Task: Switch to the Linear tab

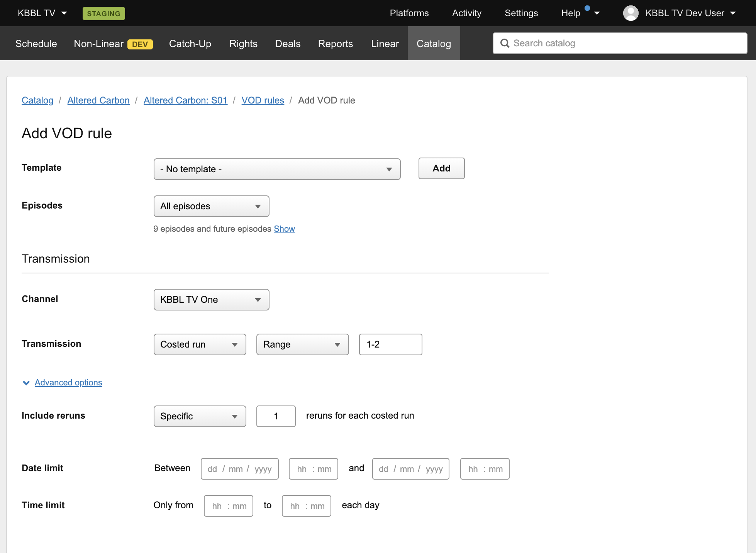Action: [x=385, y=44]
